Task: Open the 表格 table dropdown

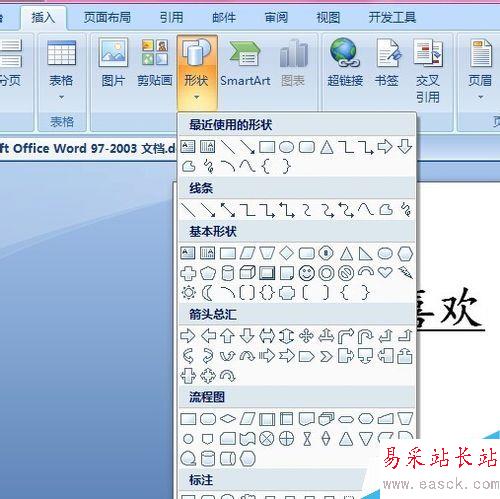Action: (x=61, y=70)
